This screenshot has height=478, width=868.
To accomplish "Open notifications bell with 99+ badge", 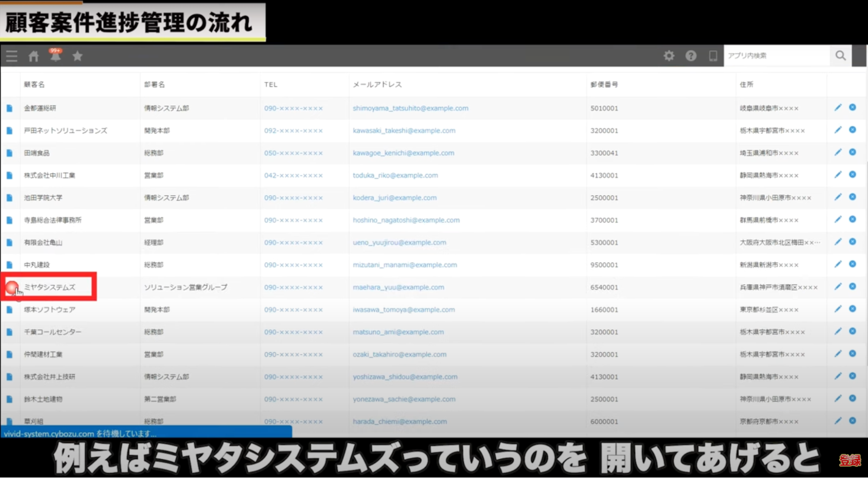I will [x=55, y=56].
